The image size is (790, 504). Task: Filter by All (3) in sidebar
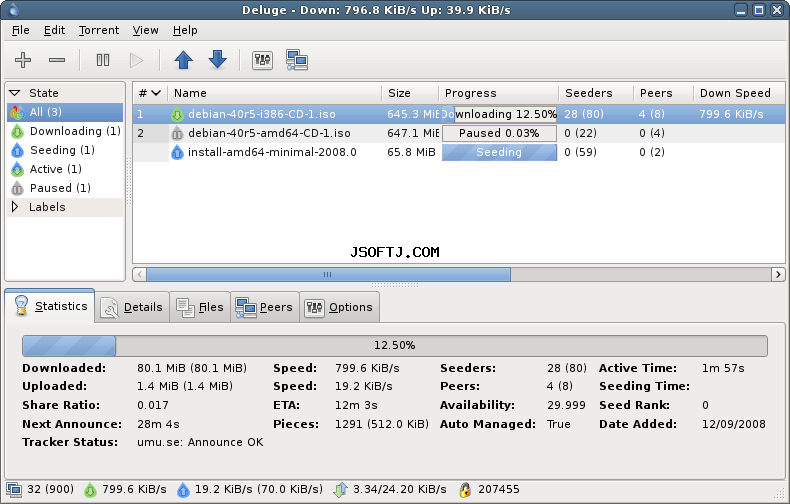(x=65, y=112)
